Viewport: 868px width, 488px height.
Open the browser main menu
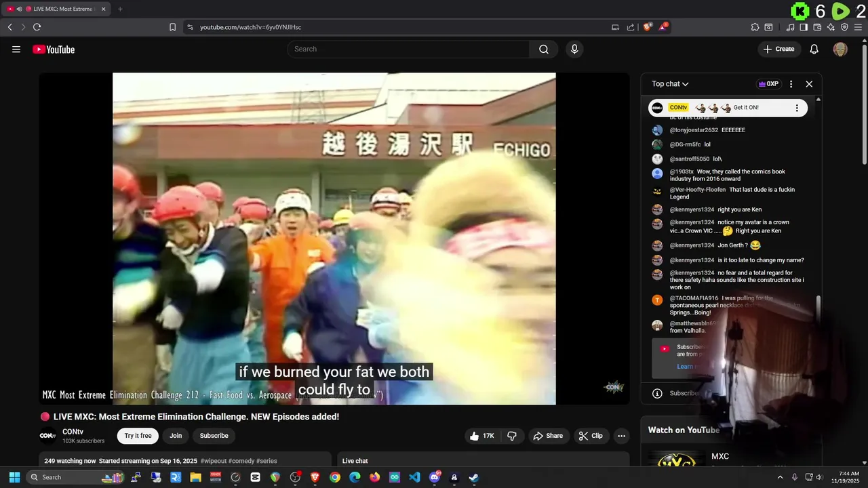pyautogui.click(x=859, y=27)
